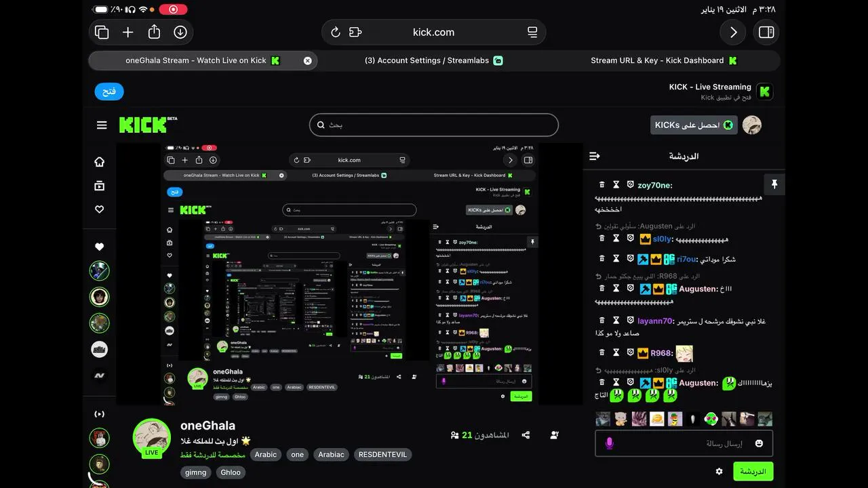Image resolution: width=868 pixels, height=488 pixels.
Task: Open Home in Kick sidebar
Action: (100, 162)
